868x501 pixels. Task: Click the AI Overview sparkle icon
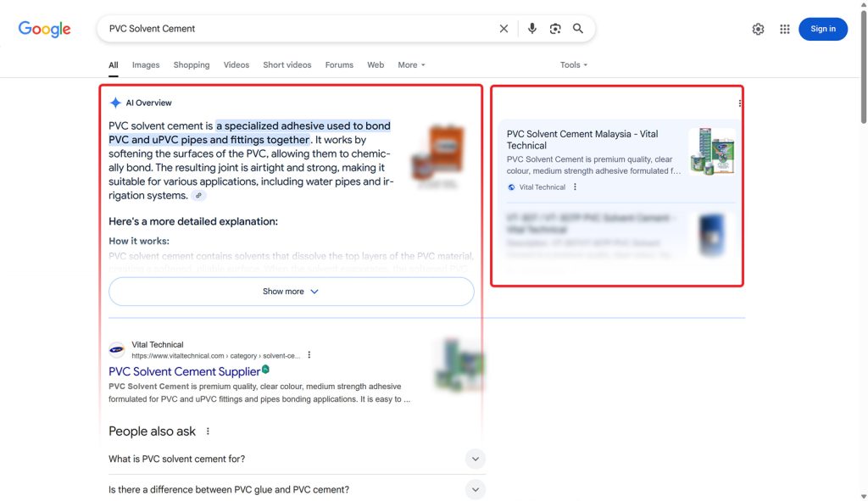(115, 103)
